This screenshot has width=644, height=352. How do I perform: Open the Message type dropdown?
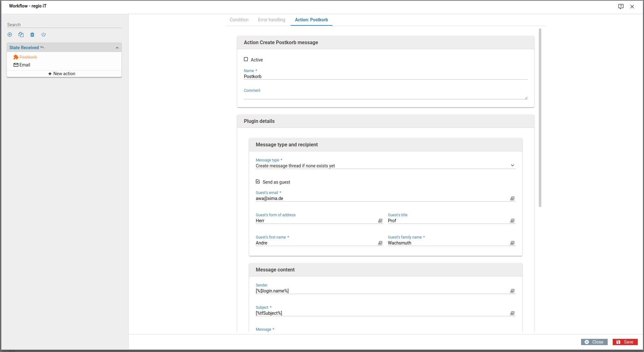point(385,165)
